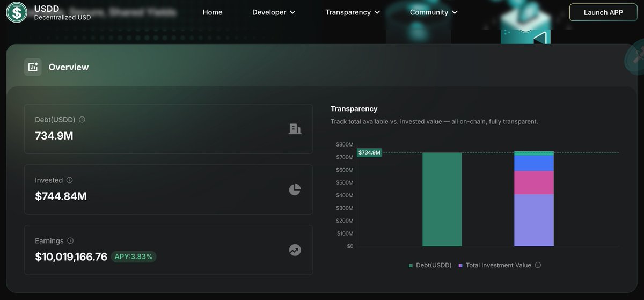This screenshot has height=300, width=644.
Task: Click the $744.84M invested value
Action: pos(61,196)
